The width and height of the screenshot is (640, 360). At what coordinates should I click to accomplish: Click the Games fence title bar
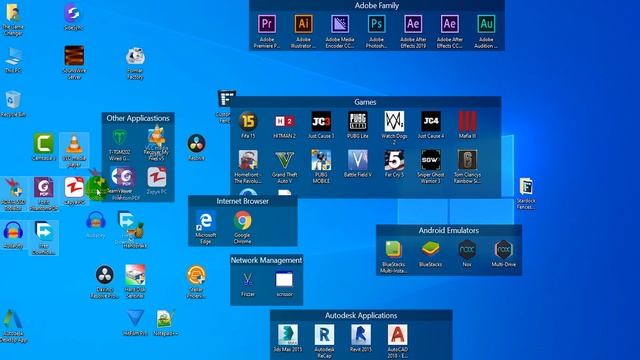365,102
